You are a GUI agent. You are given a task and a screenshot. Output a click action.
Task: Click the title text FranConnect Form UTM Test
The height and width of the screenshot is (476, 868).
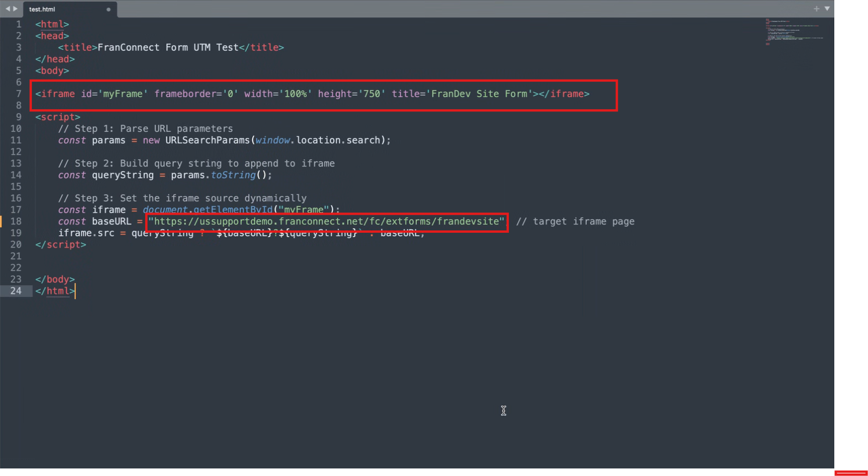tap(168, 47)
